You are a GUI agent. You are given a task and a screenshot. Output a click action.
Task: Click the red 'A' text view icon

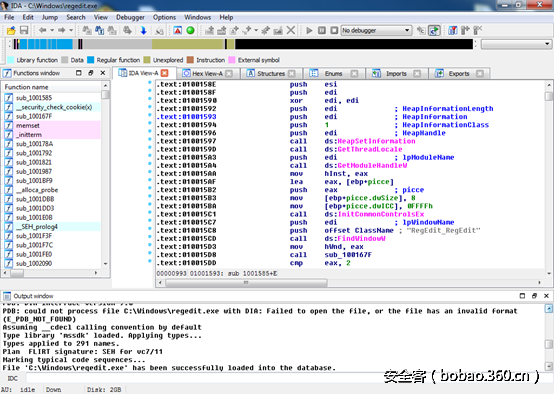178,30
